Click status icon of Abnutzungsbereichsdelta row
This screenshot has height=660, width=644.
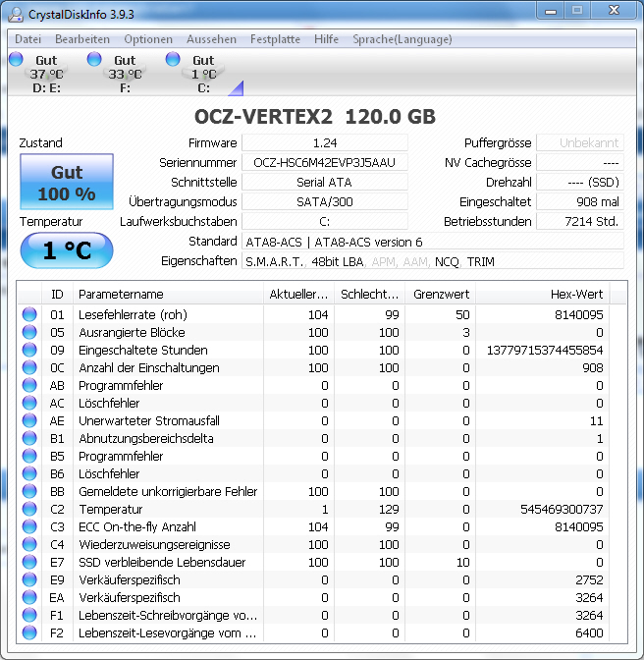tap(29, 438)
